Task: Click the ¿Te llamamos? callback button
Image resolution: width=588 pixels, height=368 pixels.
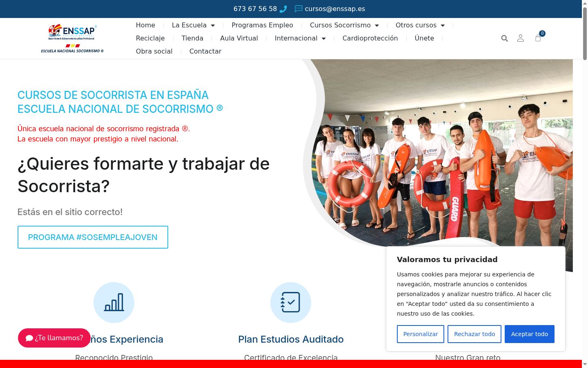Action: coord(54,338)
